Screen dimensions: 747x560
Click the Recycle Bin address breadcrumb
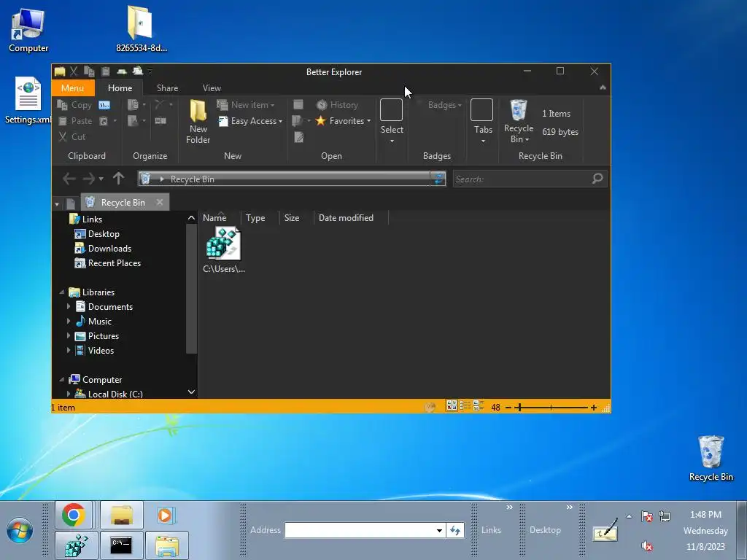pyautogui.click(x=193, y=179)
